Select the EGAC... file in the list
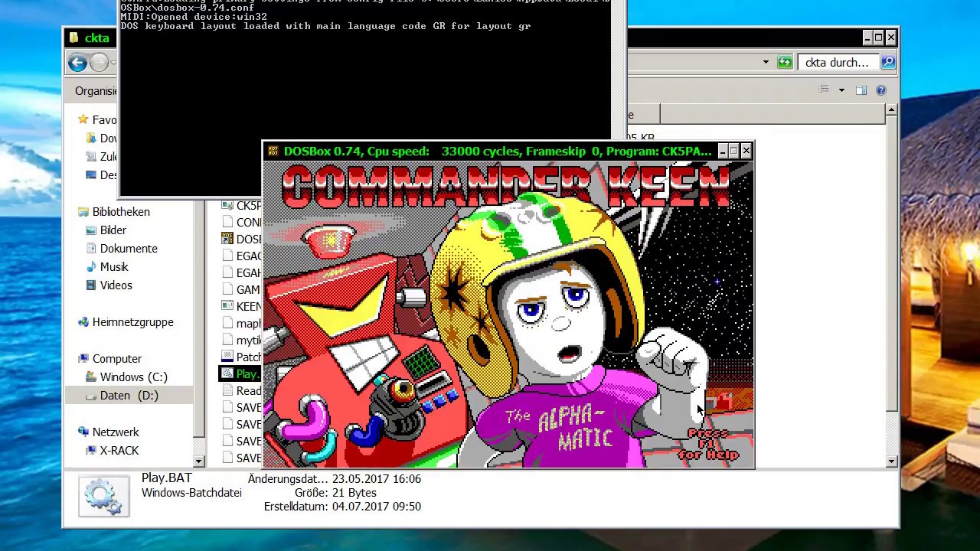The height and width of the screenshot is (551, 980). [240, 256]
